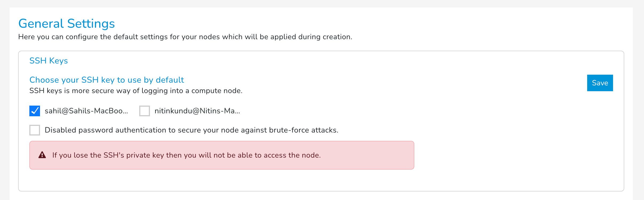
Task: Click the SSH Keys section heading
Action: (x=49, y=61)
